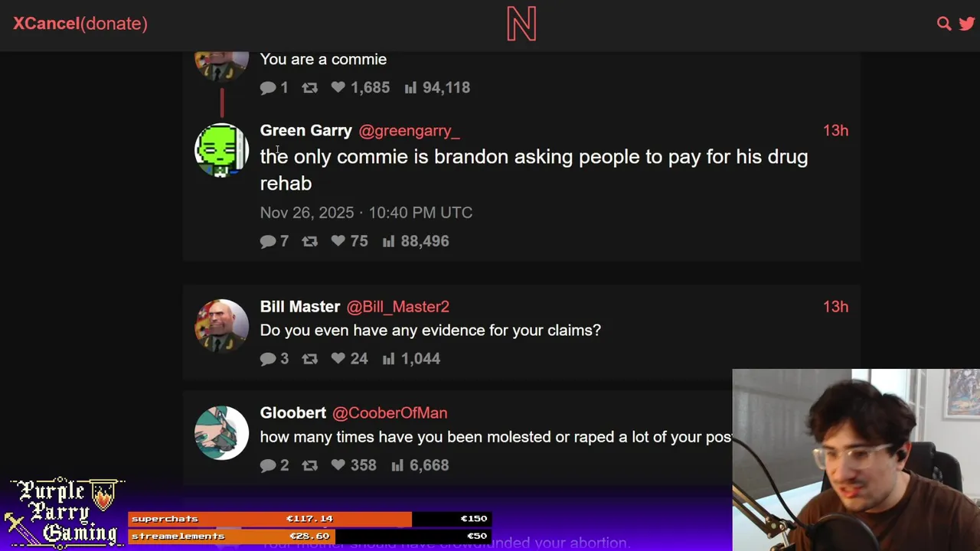The height and width of the screenshot is (551, 980).
Task: Click retweet icon on Bill Master's tweet
Action: (309, 359)
